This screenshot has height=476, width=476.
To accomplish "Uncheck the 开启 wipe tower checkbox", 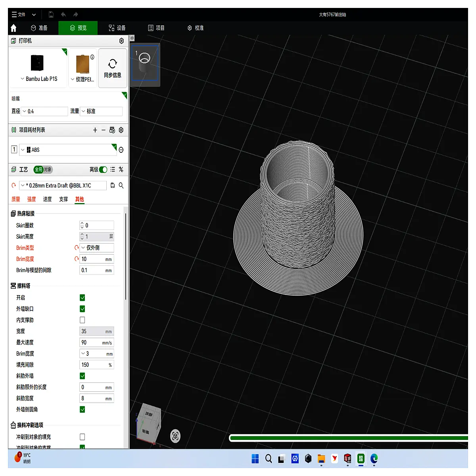I will coord(83,297).
